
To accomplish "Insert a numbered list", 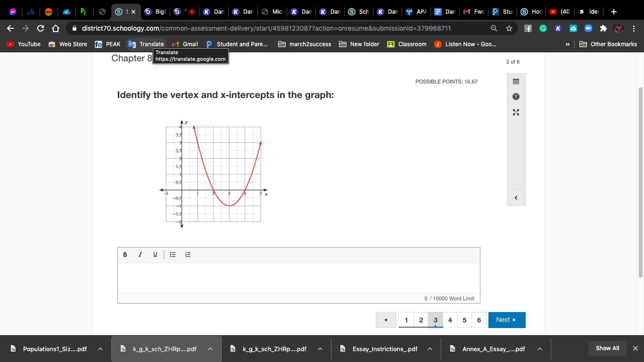I will pos(188,255).
